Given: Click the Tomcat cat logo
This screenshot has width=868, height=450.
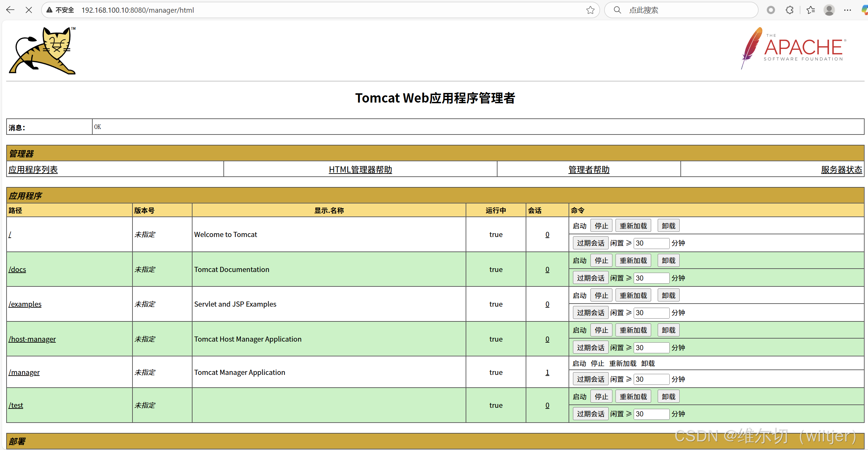Looking at the screenshot, I should (43, 50).
